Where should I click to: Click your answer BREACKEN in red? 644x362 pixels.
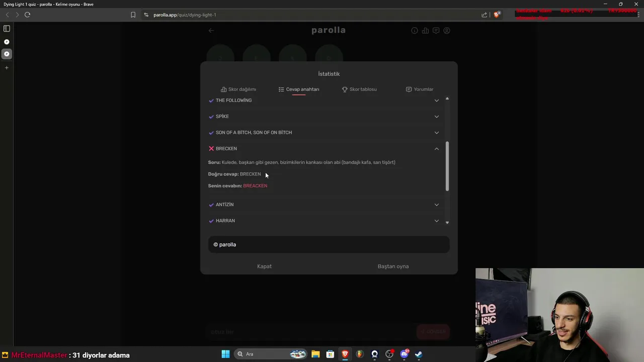(x=255, y=186)
